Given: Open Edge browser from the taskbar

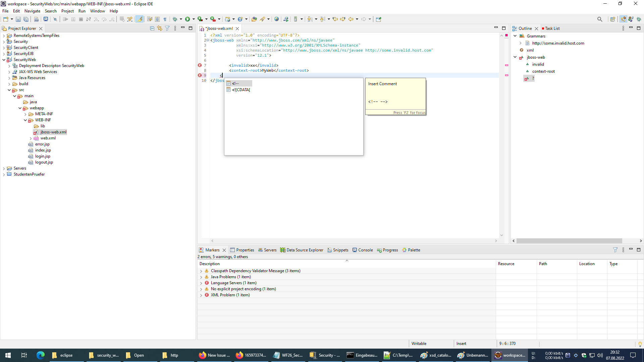Looking at the screenshot, I should (x=40, y=355).
